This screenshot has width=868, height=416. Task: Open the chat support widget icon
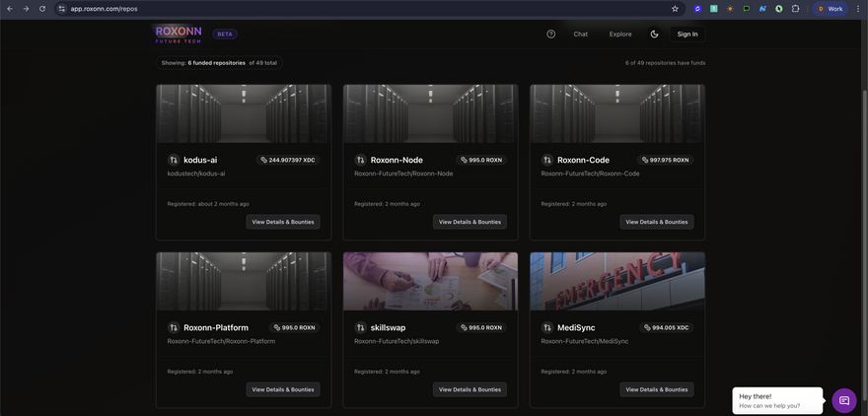(x=843, y=400)
